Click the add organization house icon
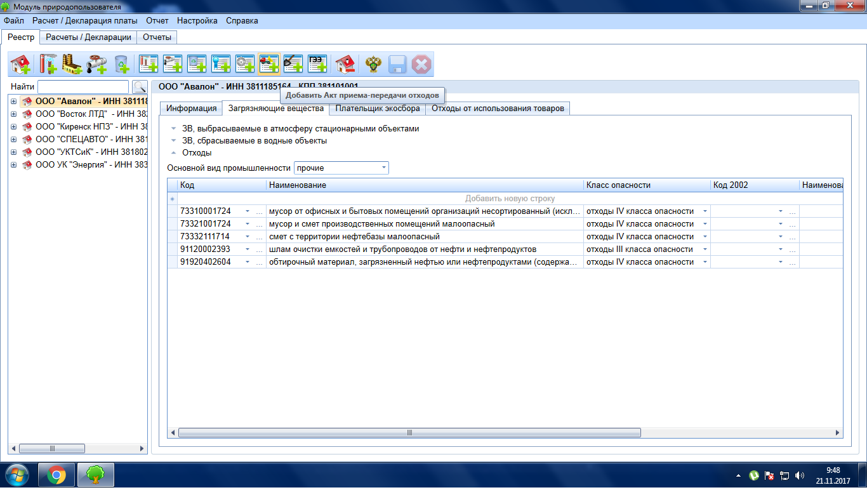The width and height of the screenshot is (867, 504). coord(20,64)
